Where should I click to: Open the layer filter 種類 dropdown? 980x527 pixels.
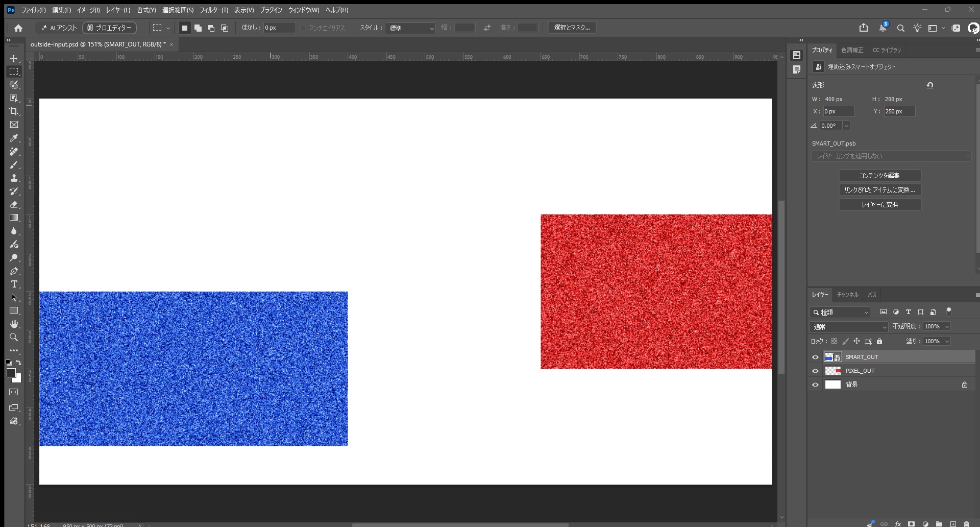tap(840, 312)
